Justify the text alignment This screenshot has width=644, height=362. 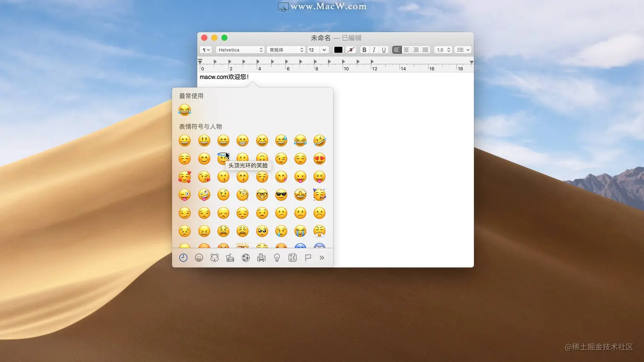[x=425, y=50]
